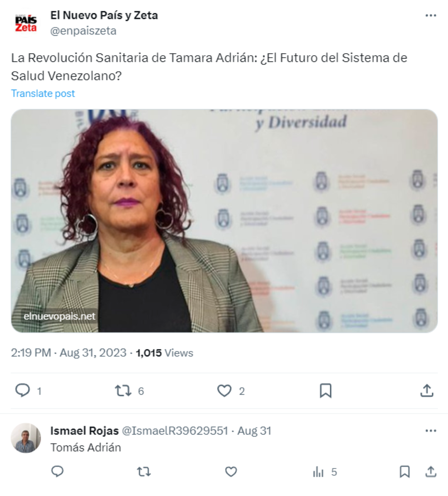Open more options for the main post
This screenshot has width=448, height=496.
[x=431, y=15]
